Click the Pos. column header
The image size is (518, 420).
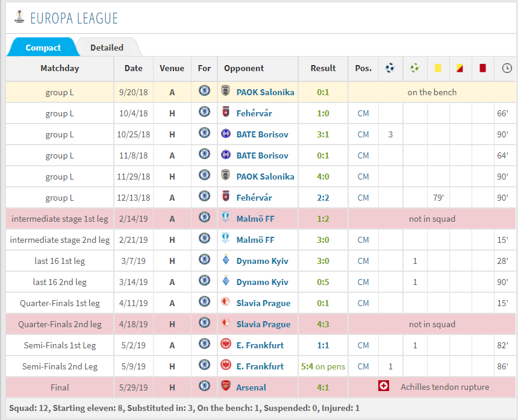pos(363,69)
